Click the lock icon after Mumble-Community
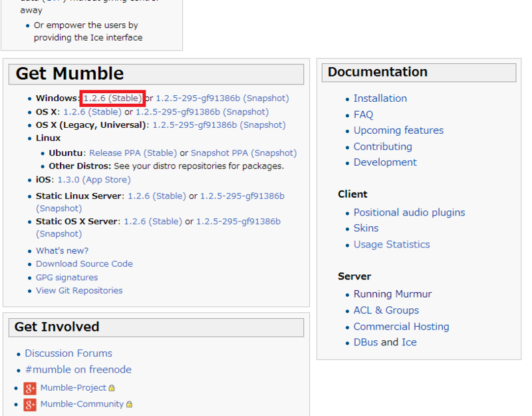Image resolution: width=532 pixels, height=416 pixels. pyautogui.click(x=129, y=404)
